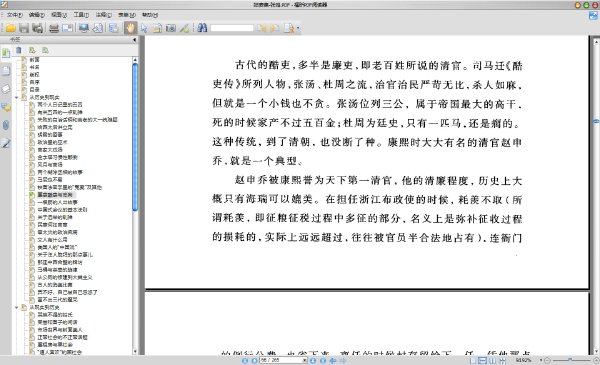Go to first page button

coord(245,360)
